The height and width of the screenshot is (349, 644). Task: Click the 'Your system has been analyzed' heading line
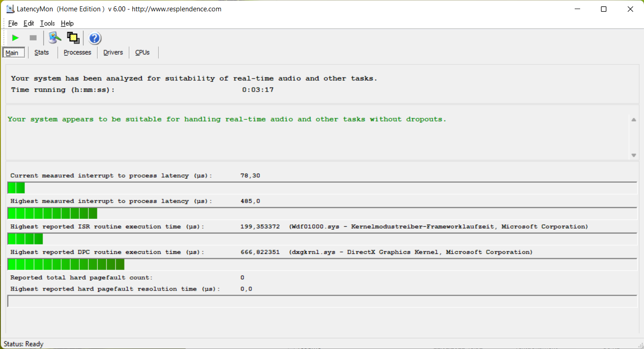point(194,78)
